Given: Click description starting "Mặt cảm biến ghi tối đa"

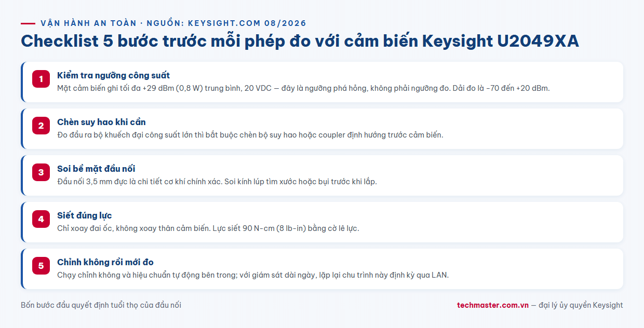Looking at the screenshot, I should point(303,88).
